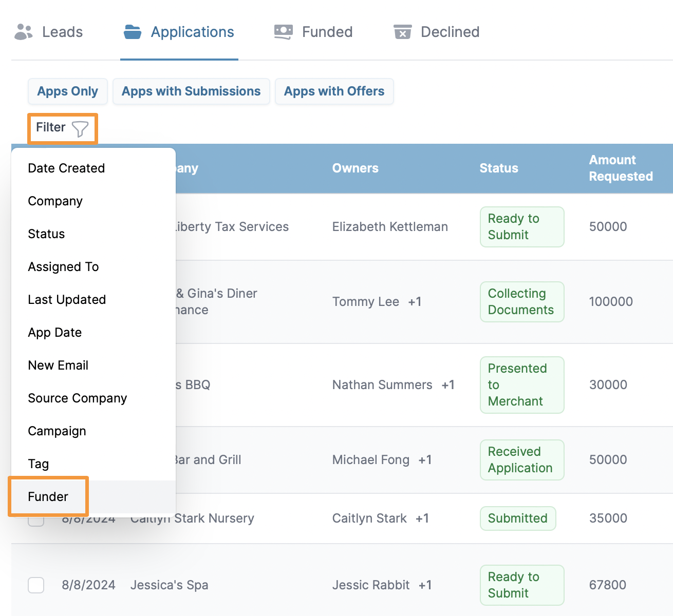Open the Filter dropdown
673x616 pixels.
[63, 128]
